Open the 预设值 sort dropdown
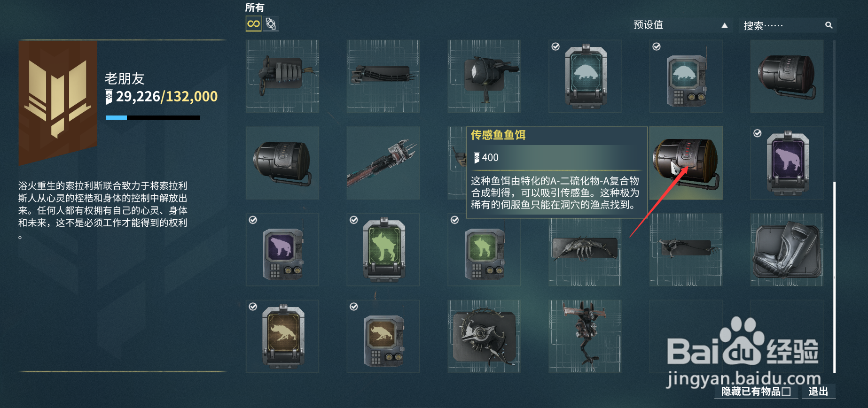Viewport: 868px width, 408px height. point(680,25)
